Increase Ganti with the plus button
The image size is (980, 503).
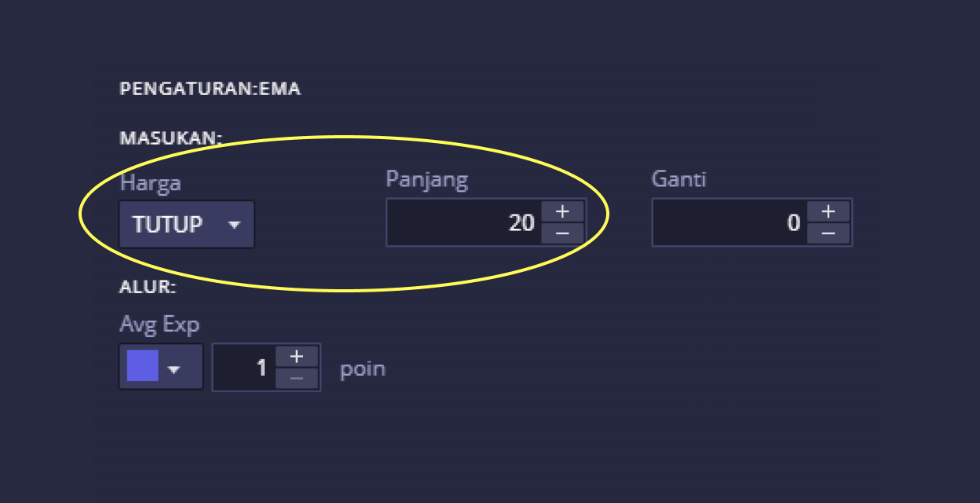[828, 212]
